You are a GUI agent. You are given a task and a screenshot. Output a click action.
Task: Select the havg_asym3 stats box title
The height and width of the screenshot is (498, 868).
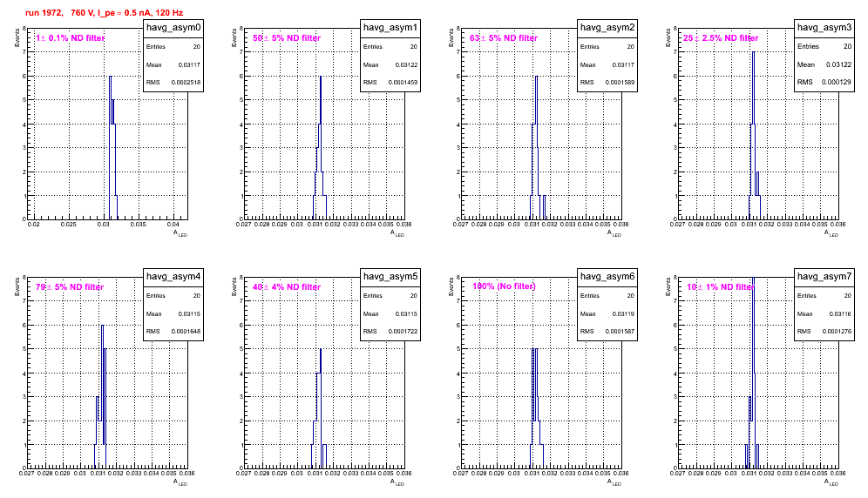[824, 27]
